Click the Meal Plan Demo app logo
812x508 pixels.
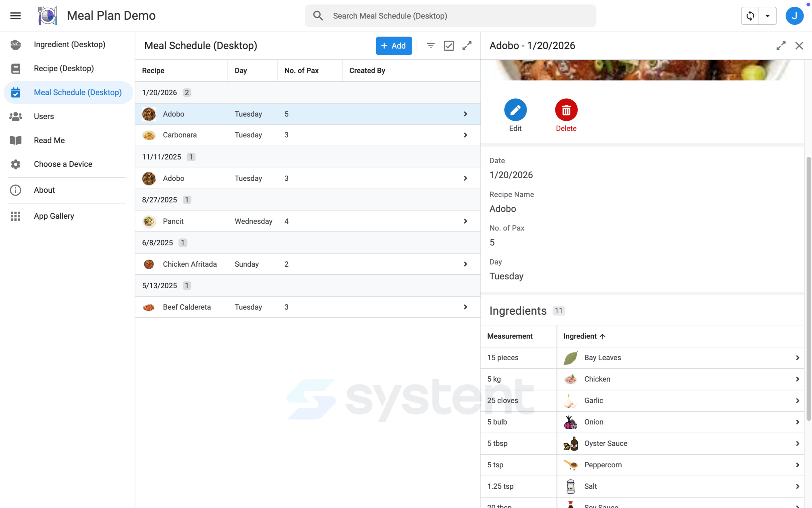click(48, 16)
